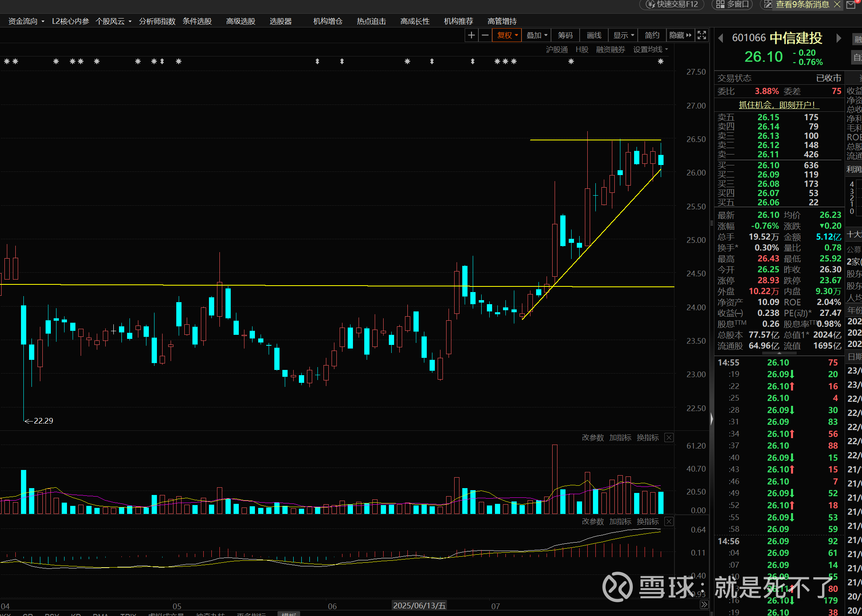Click the 14:56 tick trade row
The width and height of the screenshot is (862, 616).
tap(779, 541)
